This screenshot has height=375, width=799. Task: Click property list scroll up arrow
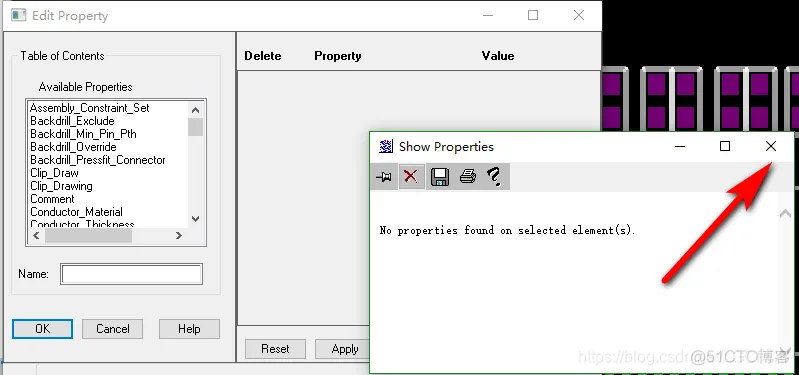coord(195,110)
